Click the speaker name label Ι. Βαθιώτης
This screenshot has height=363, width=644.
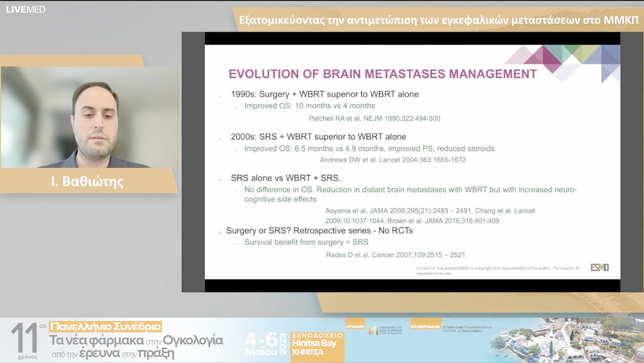(87, 181)
